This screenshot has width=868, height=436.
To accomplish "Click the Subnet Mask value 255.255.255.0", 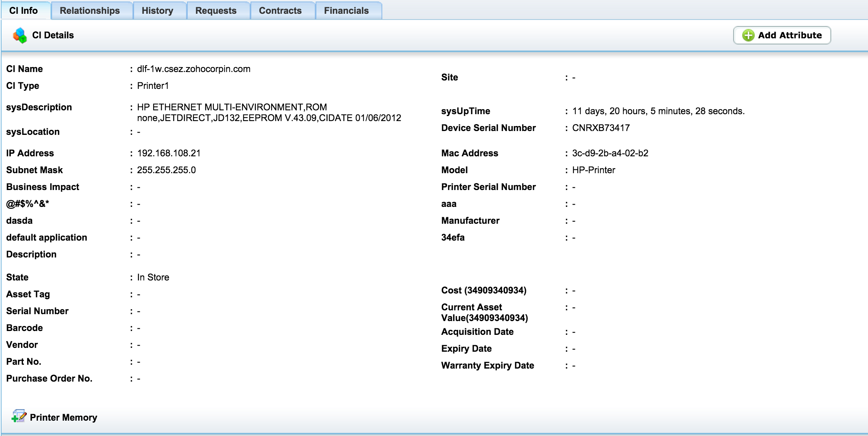I will coord(166,170).
